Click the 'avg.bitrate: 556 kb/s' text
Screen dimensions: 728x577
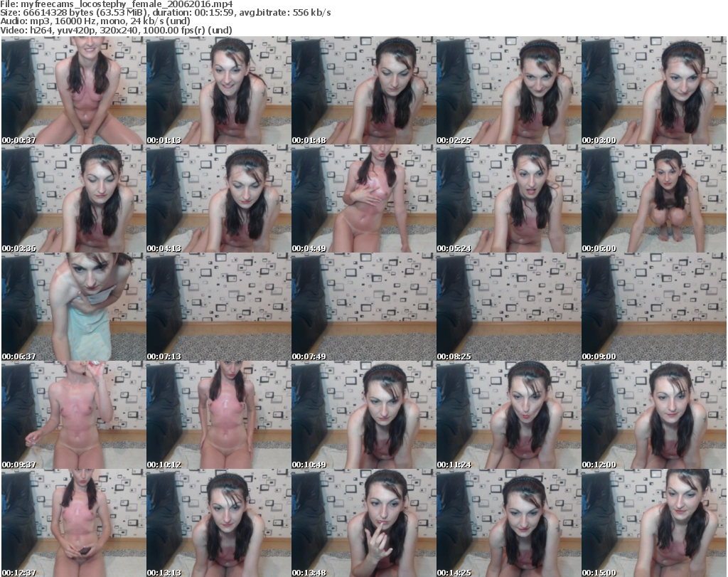(286, 13)
